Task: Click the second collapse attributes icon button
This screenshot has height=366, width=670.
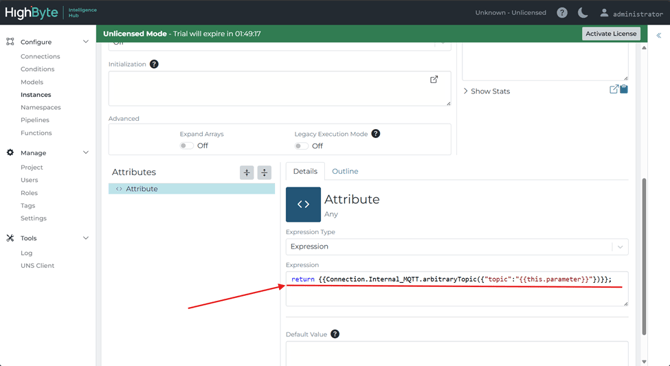Action: (x=264, y=173)
